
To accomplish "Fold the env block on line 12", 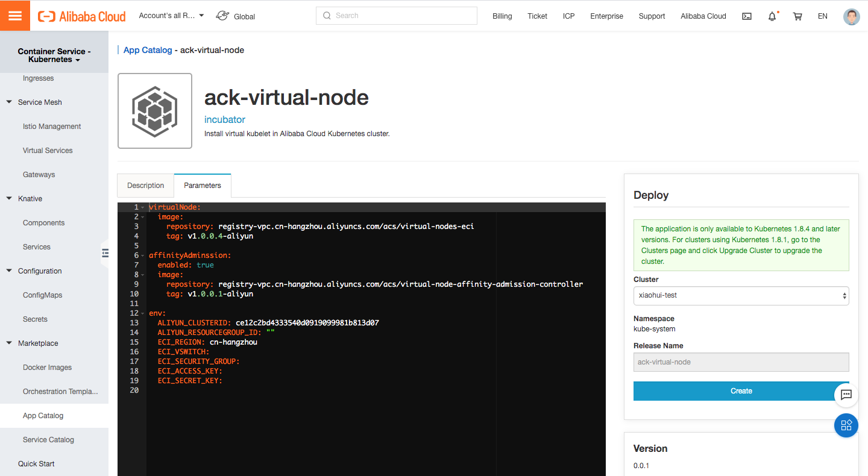I will [142, 313].
